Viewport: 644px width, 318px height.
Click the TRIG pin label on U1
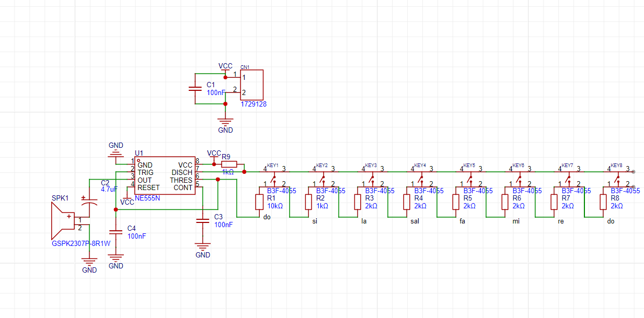(145, 172)
